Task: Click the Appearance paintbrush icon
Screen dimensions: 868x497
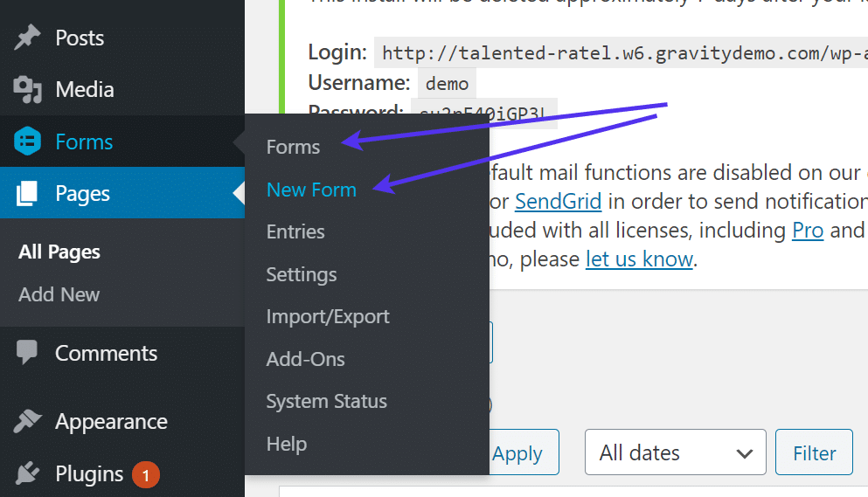Action: [28, 421]
